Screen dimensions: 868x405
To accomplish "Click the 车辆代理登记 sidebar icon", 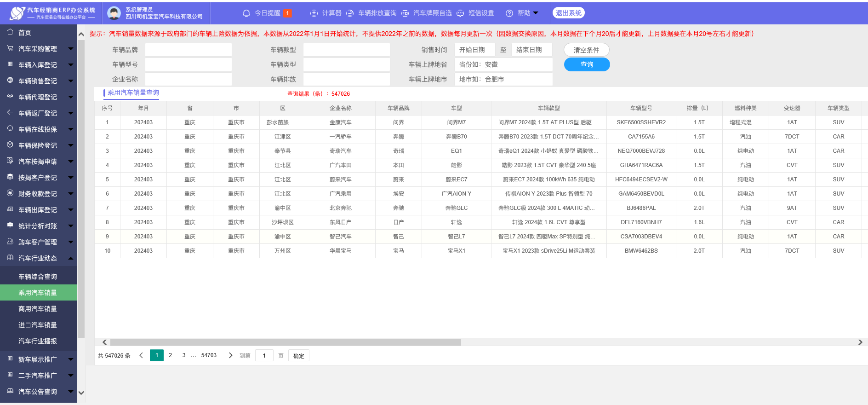I will point(10,97).
